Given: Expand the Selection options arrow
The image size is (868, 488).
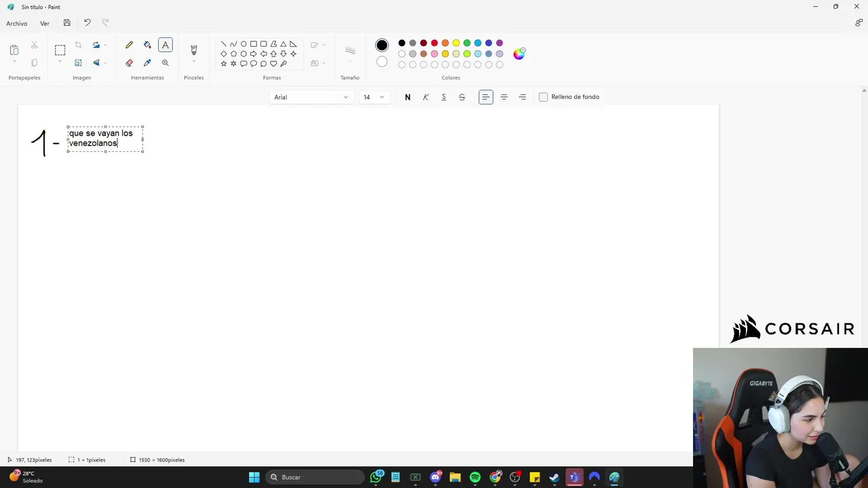Looking at the screenshot, I should (x=60, y=62).
